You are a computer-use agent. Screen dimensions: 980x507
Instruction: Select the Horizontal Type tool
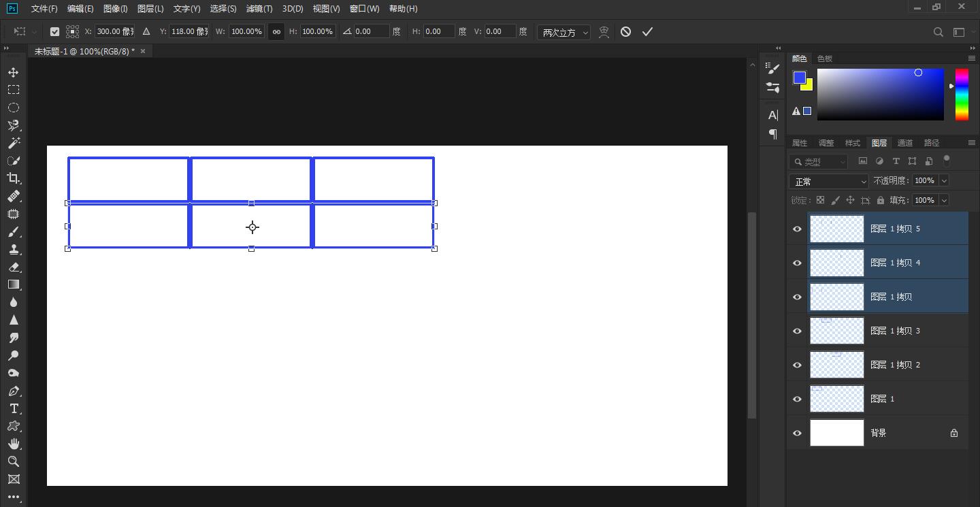[14, 408]
